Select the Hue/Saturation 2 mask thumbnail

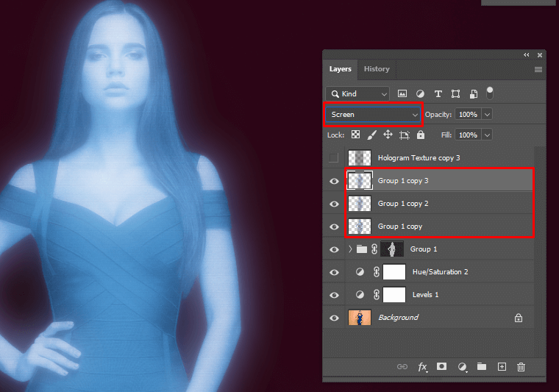point(394,272)
